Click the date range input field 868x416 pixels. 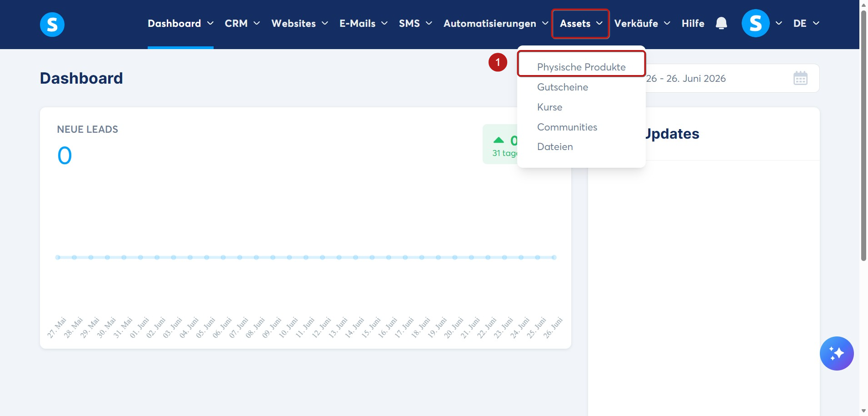click(733, 78)
